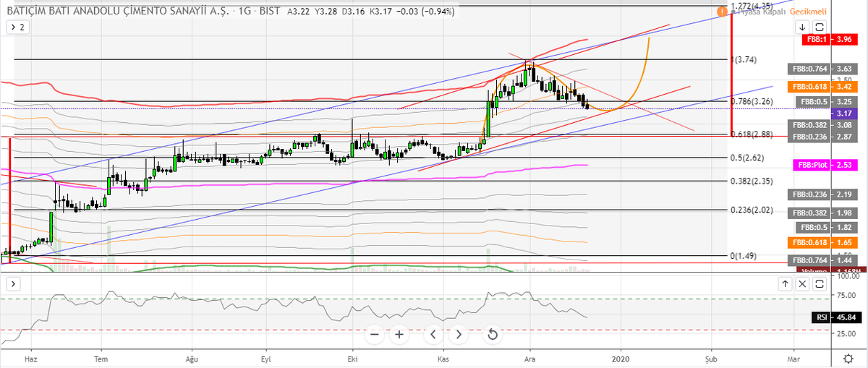Move the RSI pane up

785,284
